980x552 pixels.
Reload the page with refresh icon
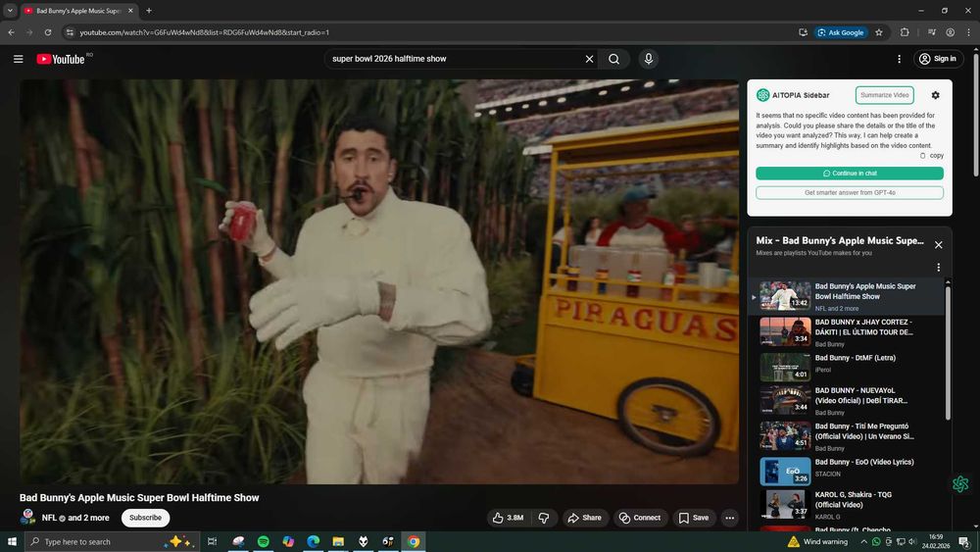click(x=47, y=32)
